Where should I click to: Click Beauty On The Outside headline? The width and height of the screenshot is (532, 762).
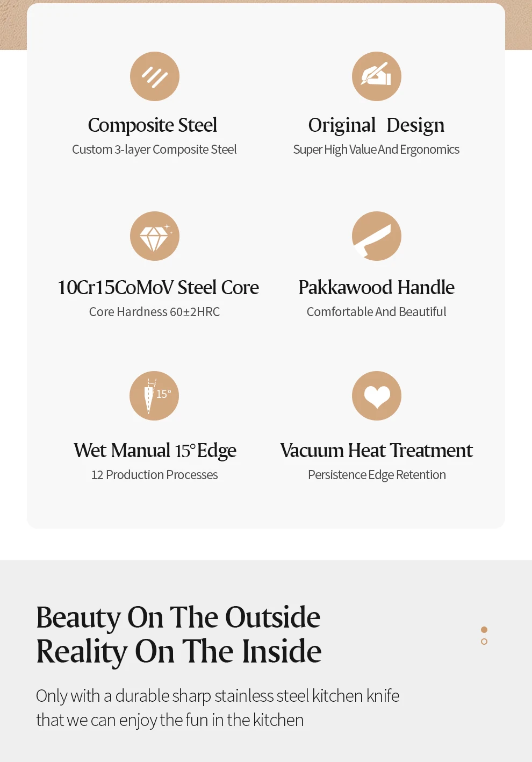(178, 617)
